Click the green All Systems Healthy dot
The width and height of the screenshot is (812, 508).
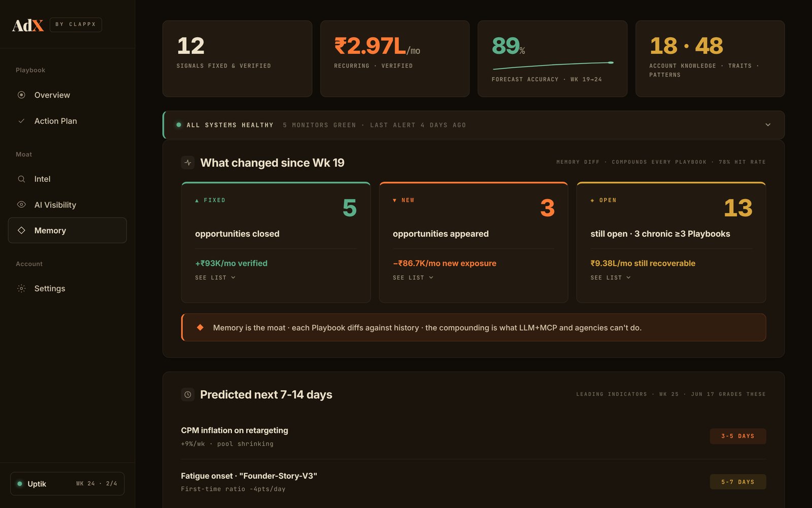179,125
